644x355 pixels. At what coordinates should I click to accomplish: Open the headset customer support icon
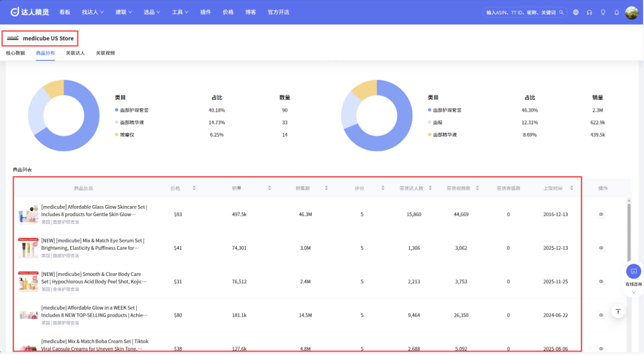[x=589, y=13]
